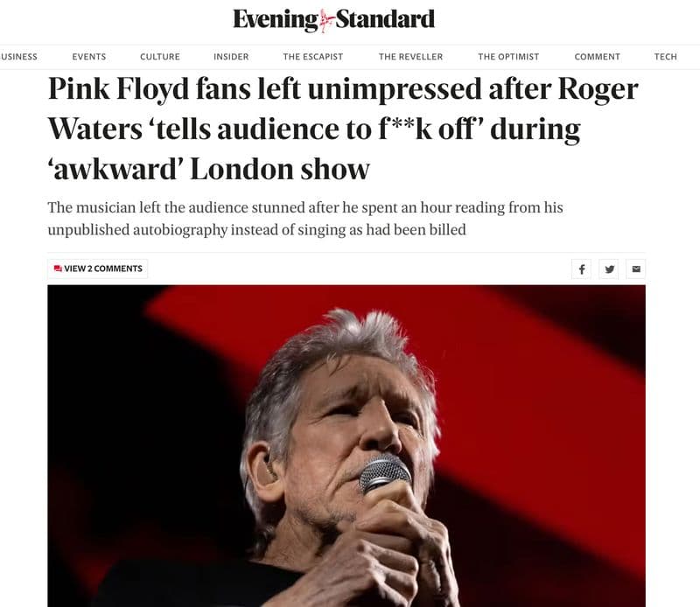Image resolution: width=700 pixels, height=607 pixels.
Task: Open the Business section in navigation
Action: (x=18, y=57)
